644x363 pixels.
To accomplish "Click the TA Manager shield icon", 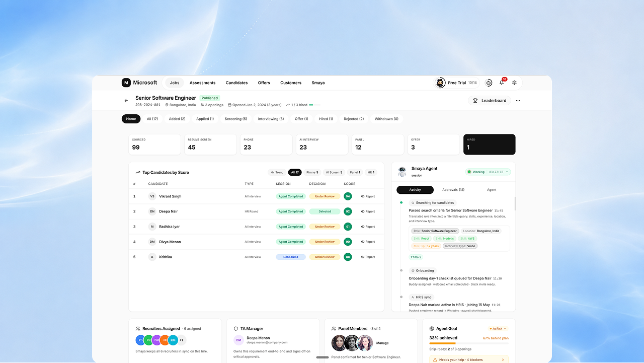I will click(236, 329).
